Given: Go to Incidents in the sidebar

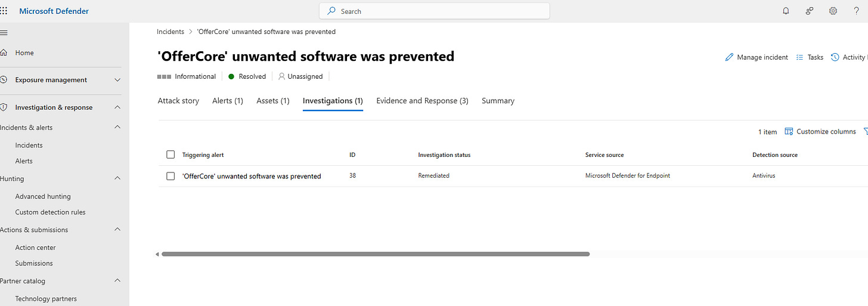Looking at the screenshot, I should 29,145.
